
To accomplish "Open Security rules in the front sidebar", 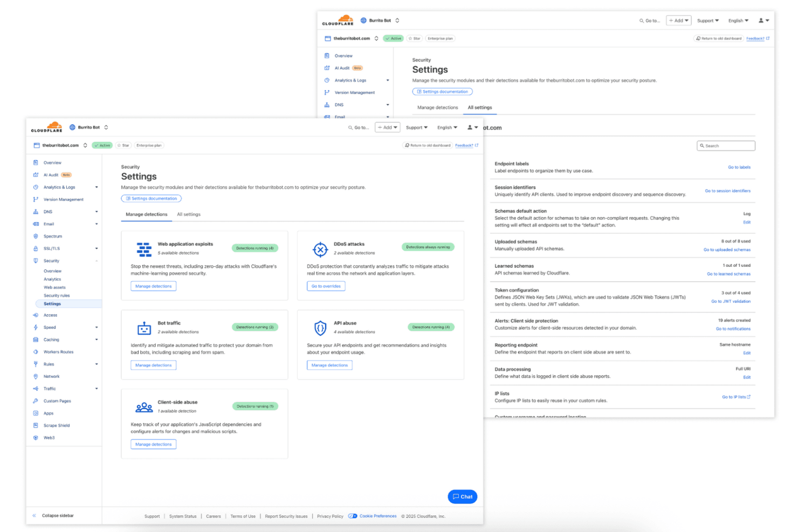I will pyautogui.click(x=57, y=295).
